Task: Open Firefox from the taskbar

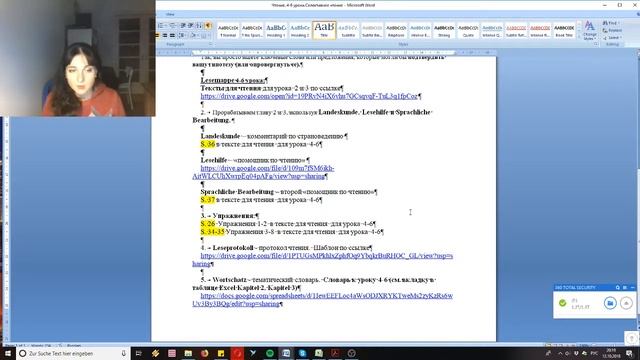Action: [x=204, y=353]
